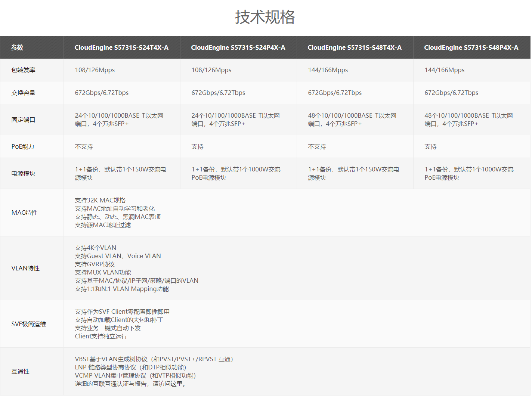The height and width of the screenshot is (403, 532).
Task: Open the 这里 link in the 互通性 row
Action: (177, 384)
